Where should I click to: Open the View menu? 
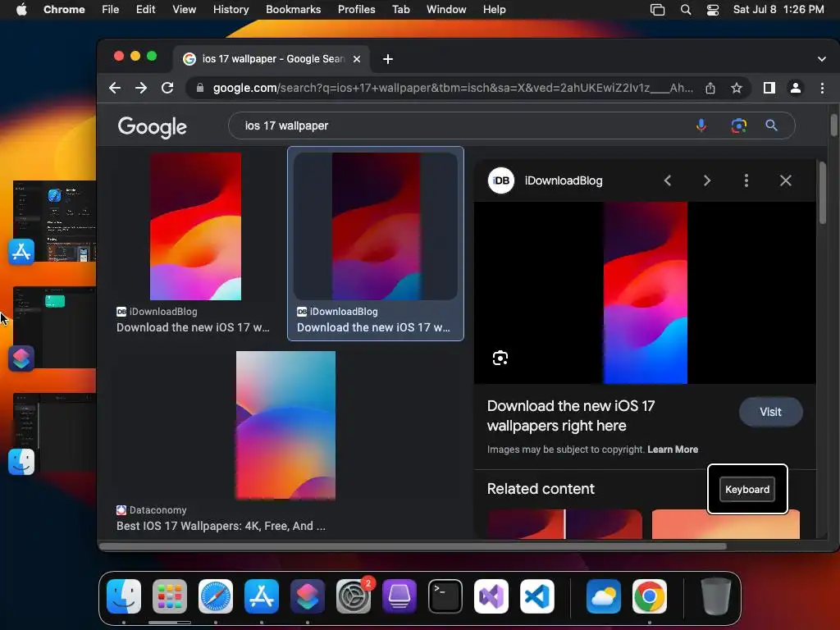[x=185, y=10]
